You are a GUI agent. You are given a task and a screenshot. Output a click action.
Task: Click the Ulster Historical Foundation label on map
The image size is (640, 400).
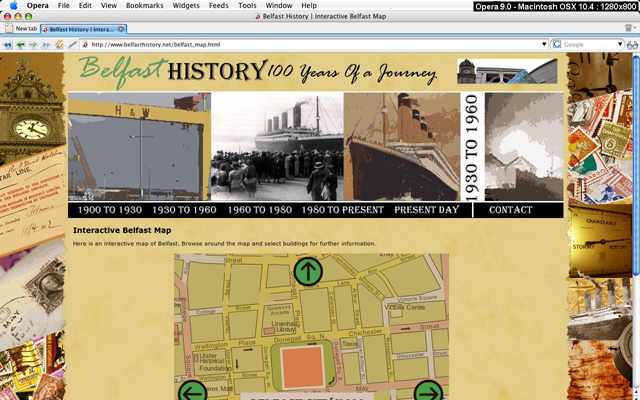(215, 362)
